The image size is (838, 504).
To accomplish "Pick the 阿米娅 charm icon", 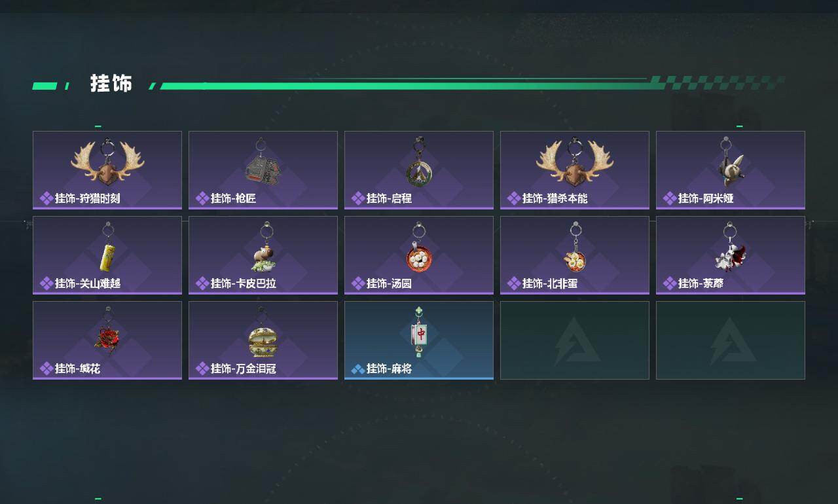I will click(729, 162).
